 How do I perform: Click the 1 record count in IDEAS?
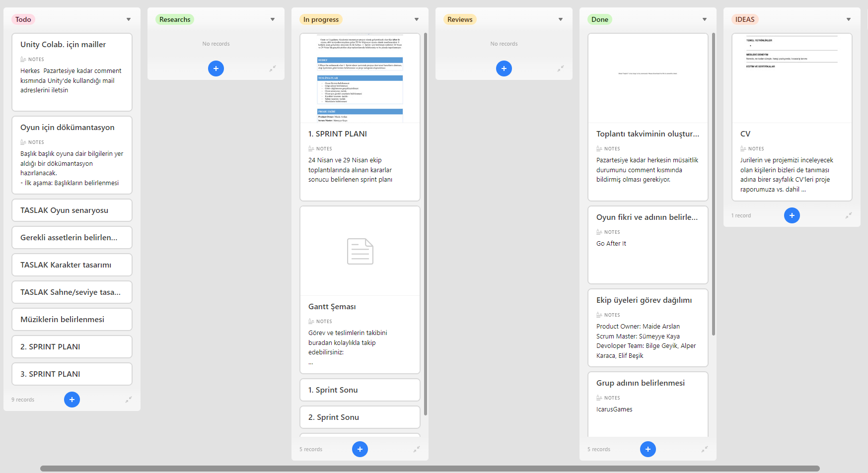pos(741,215)
